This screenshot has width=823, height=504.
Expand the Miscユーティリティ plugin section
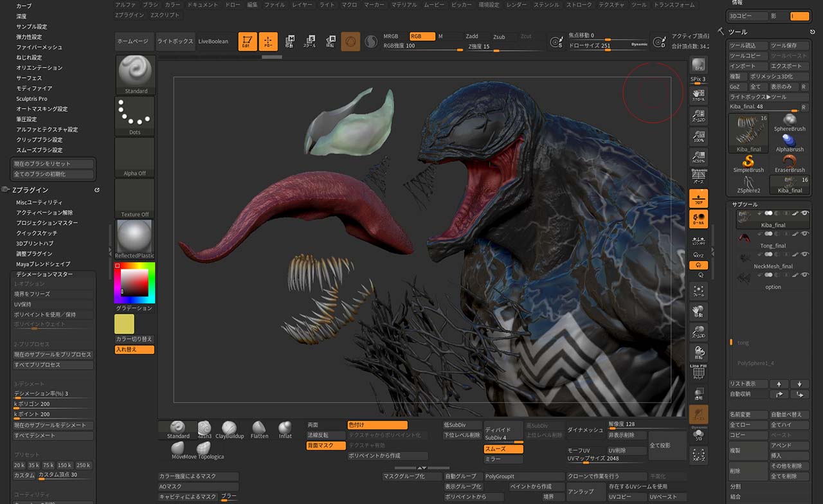(x=39, y=203)
